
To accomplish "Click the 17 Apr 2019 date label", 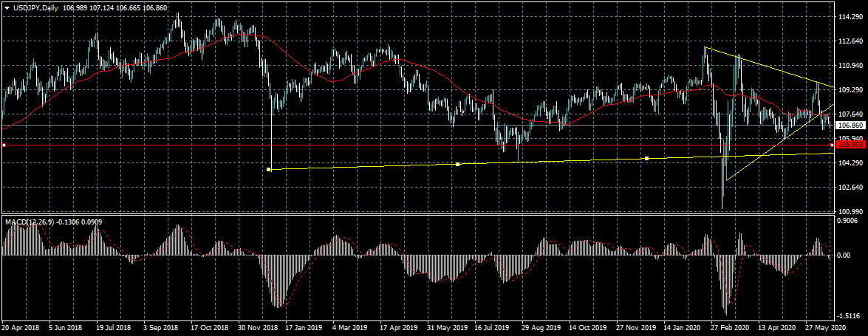I will click(x=397, y=328).
